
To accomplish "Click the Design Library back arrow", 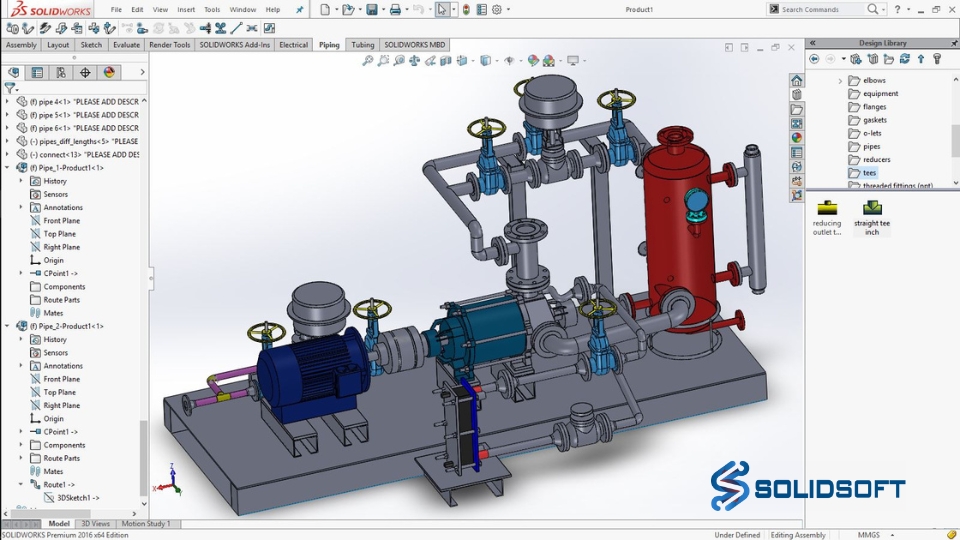I will point(814,59).
